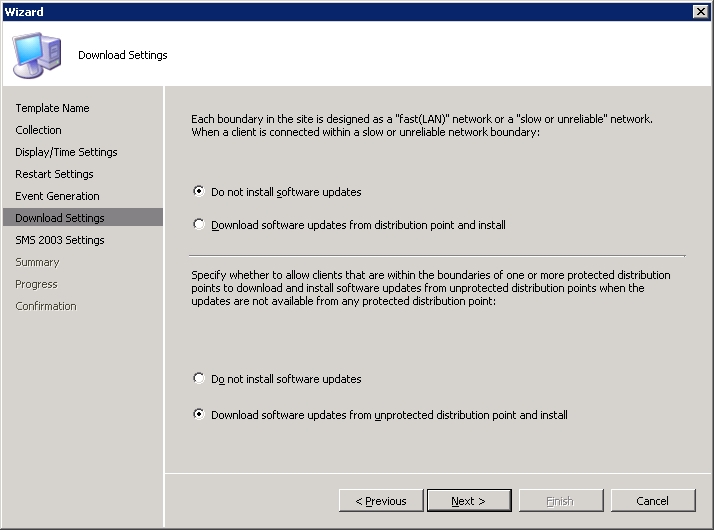
Task: Click the Summary step
Action: tap(37, 262)
